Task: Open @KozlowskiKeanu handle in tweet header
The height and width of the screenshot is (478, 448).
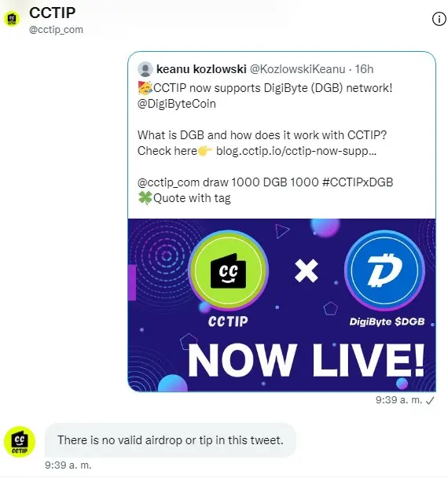Action: (x=297, y=69)
